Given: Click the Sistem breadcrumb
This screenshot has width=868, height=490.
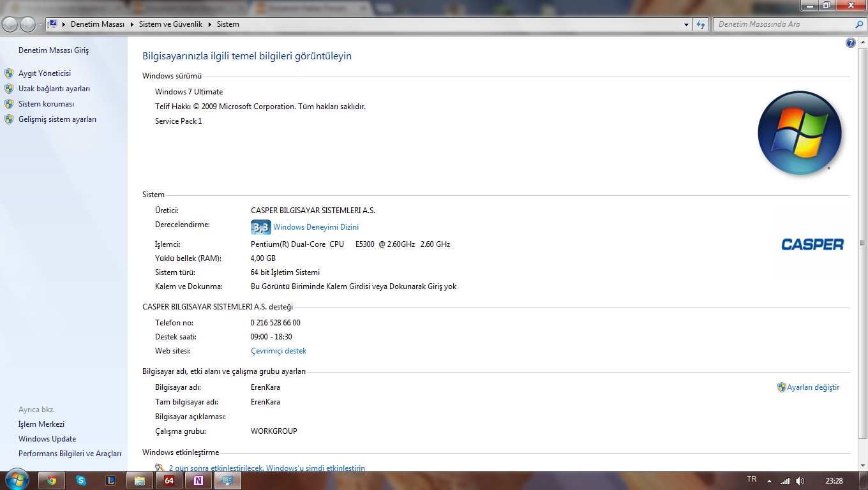Looking at the screenshot, I should pos(228,24).
